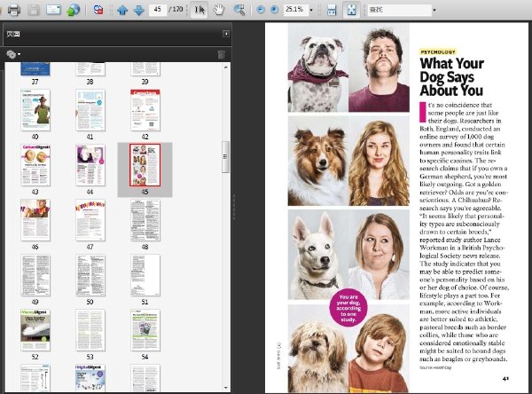This screenshot has height=394, width=532.
Task: Select page 44 thumbnail
Action: tap(90, 165)
